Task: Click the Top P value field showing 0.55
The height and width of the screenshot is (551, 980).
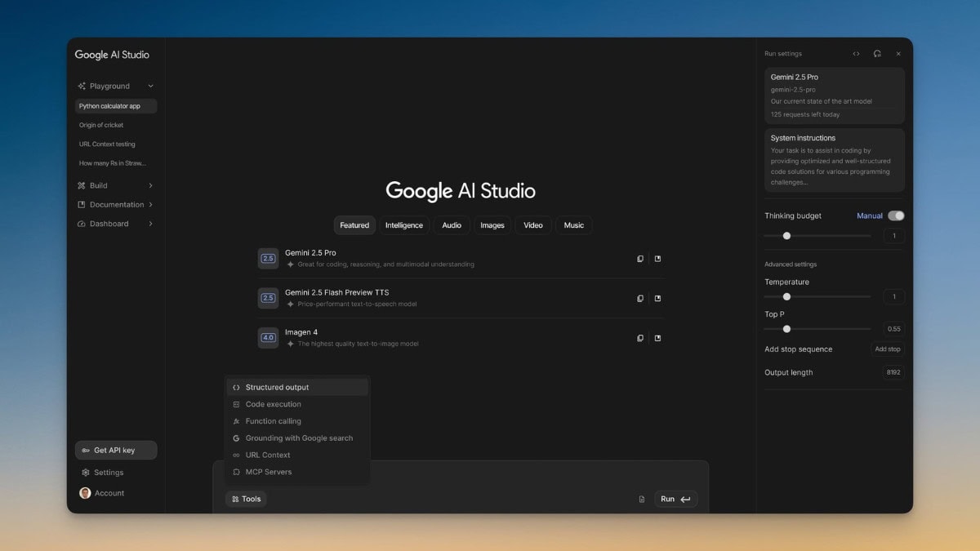Action: (894, 329)
